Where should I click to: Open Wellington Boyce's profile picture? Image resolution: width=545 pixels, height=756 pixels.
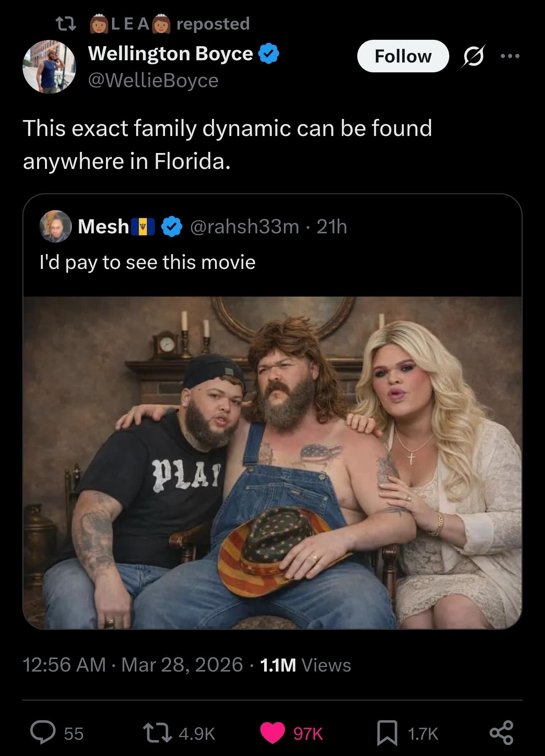coord(49,67)
